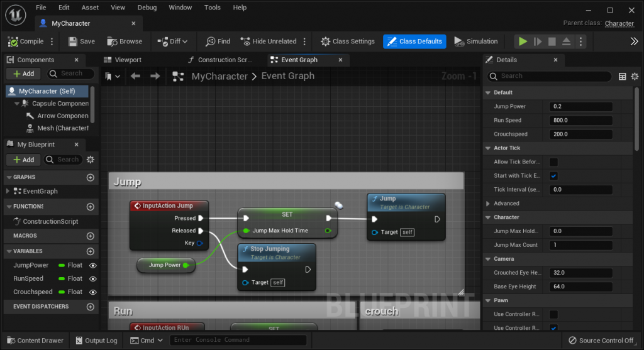Toggle Hide Unrelated nodes
Viewport: 644px width, 350px height.
click(x=269, y=41)
